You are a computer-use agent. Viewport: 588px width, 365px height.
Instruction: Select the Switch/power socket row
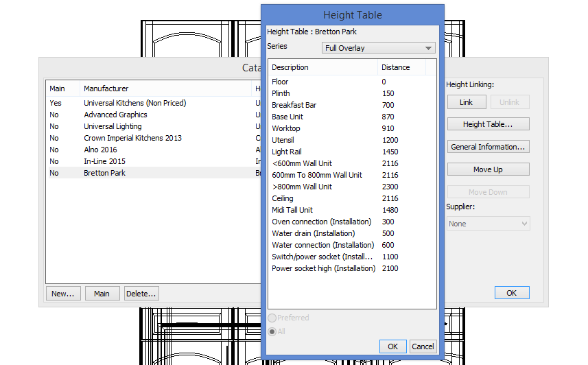tap(352, 257)
